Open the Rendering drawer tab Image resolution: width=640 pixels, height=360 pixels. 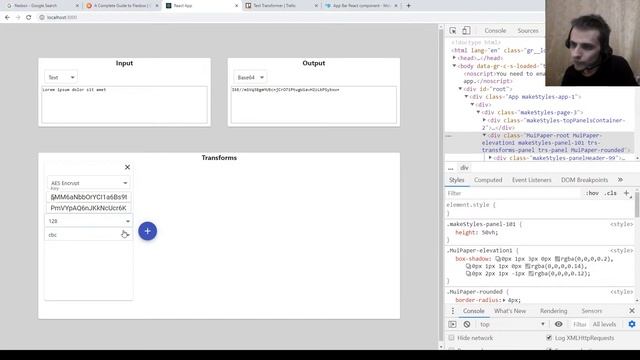click(553, 311)
